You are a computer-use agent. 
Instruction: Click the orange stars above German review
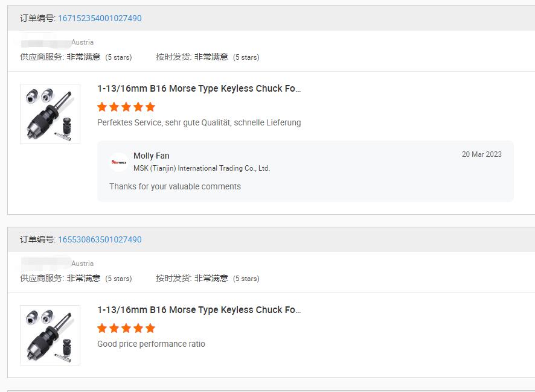coord(126,107)
